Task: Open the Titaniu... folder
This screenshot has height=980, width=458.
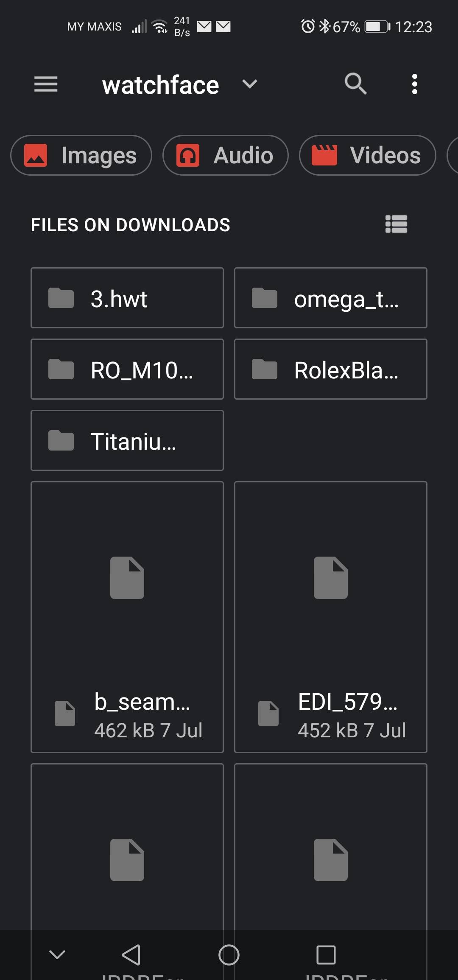Action: tap(127, 440)
